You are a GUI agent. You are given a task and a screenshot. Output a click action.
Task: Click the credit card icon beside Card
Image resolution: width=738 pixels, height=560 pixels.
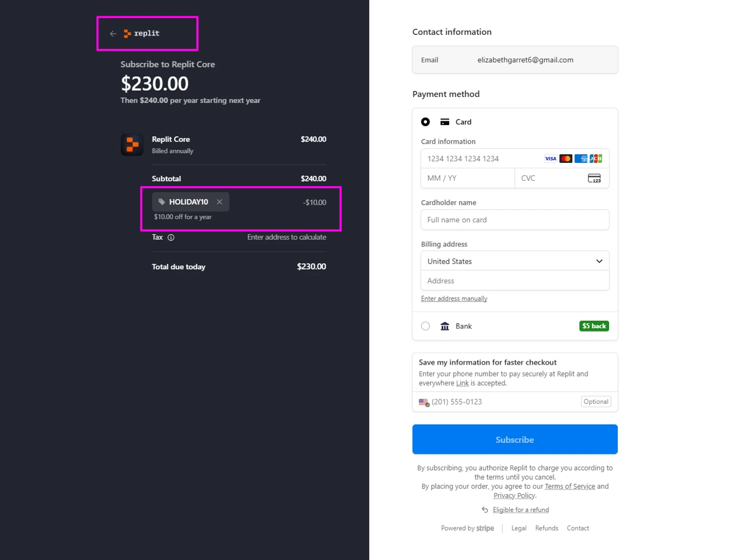coord(445,122)
